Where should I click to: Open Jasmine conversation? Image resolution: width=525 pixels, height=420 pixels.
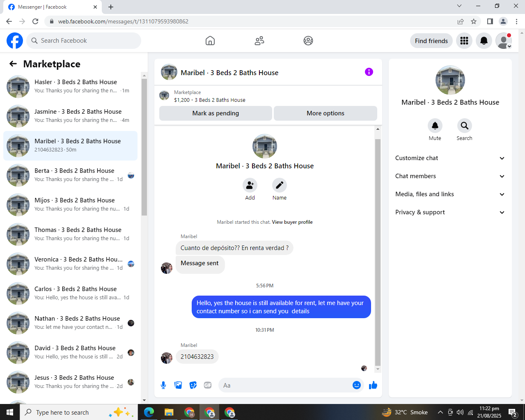tap(70, 116)
